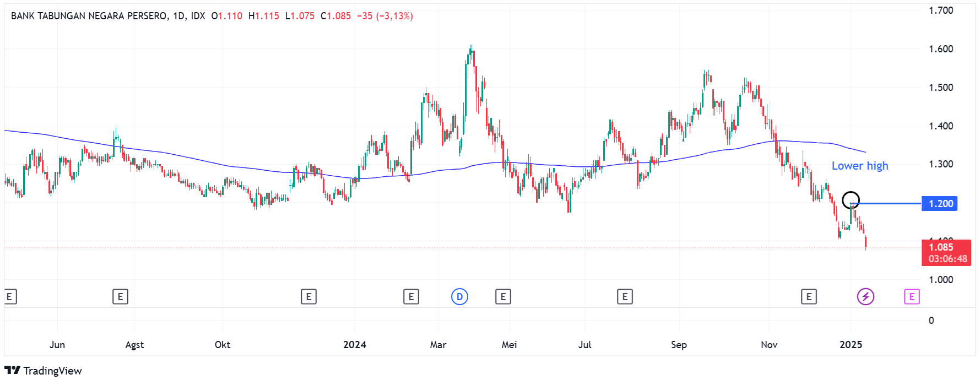This screenshot has width=980, height=385.
Task: Click the low value L1.075
Action: [300, 16]
